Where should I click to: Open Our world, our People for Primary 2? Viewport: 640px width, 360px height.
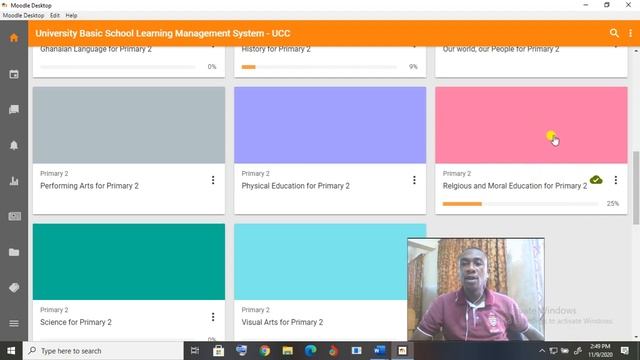pos(501,49)
